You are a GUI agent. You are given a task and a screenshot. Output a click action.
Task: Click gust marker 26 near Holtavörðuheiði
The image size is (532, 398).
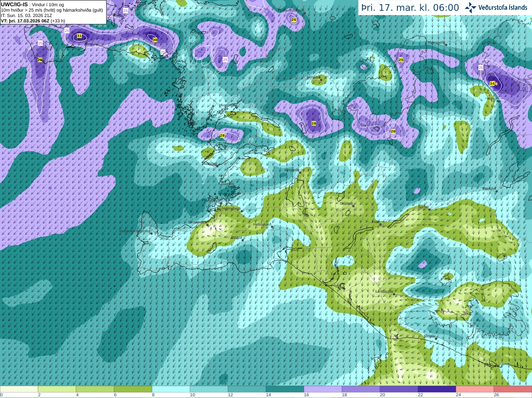[x=294, y=20]
